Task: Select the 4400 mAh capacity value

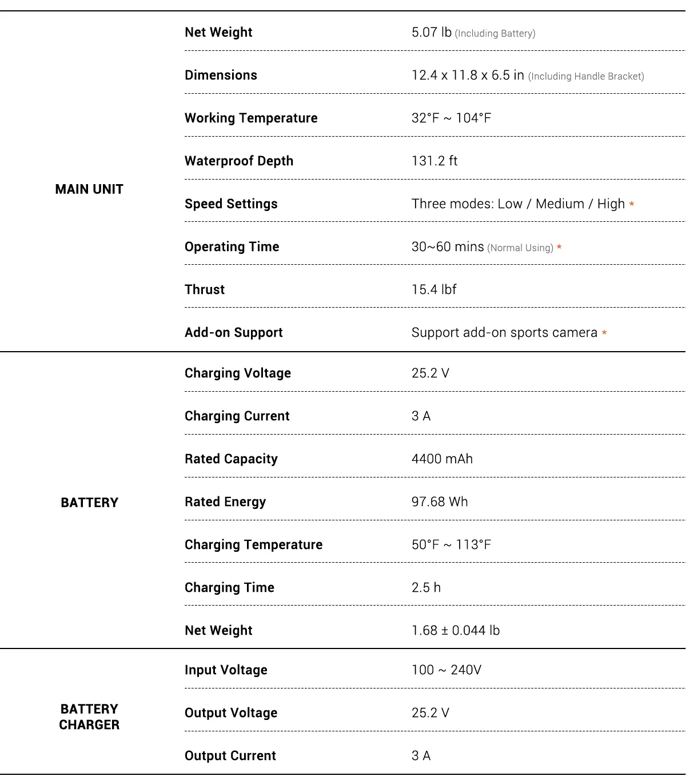Action: coord(442,459)
